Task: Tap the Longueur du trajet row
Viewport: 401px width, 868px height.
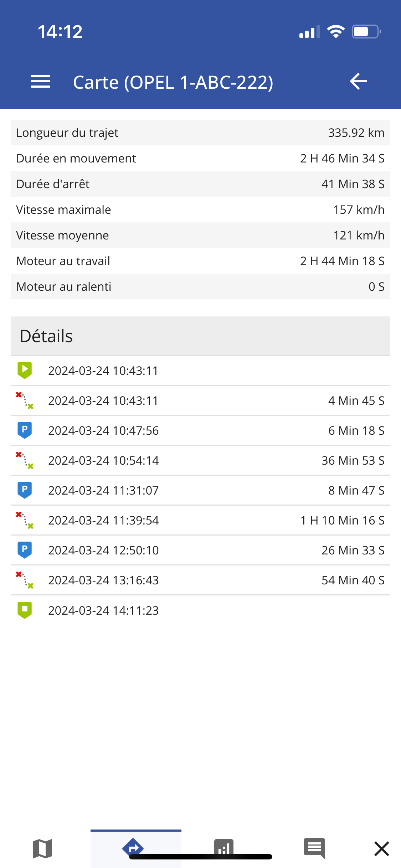Action: [x=200, y=133]
